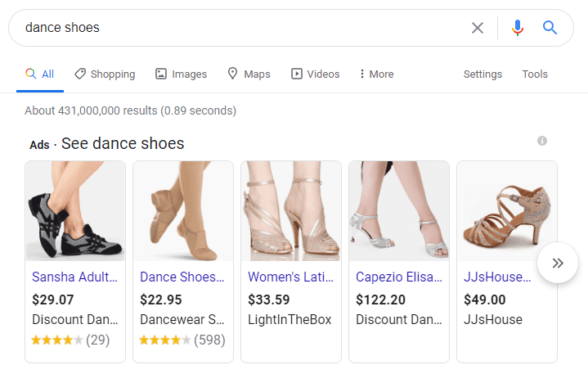The height and width of the screenshot is (374, 588).
Task: Click the star rating with (29) reviews
Action: 70,340
